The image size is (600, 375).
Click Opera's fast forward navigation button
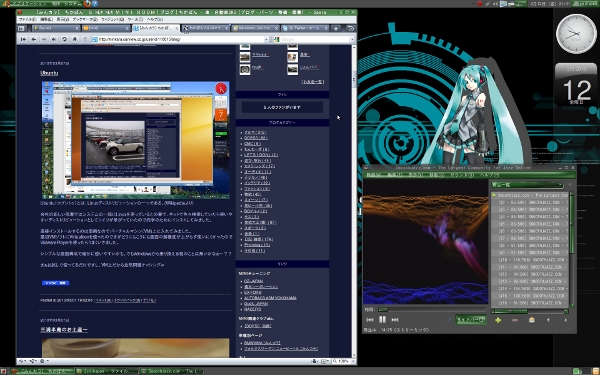54,39
